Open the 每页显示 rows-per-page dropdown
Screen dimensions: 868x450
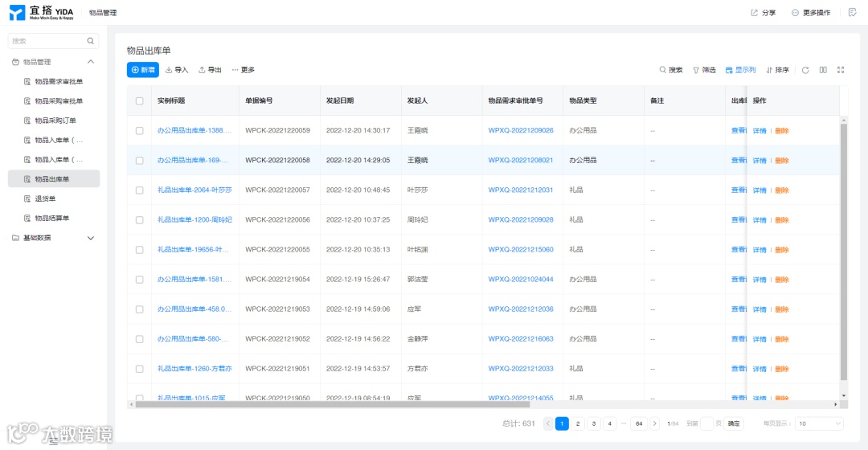point(819,423)
